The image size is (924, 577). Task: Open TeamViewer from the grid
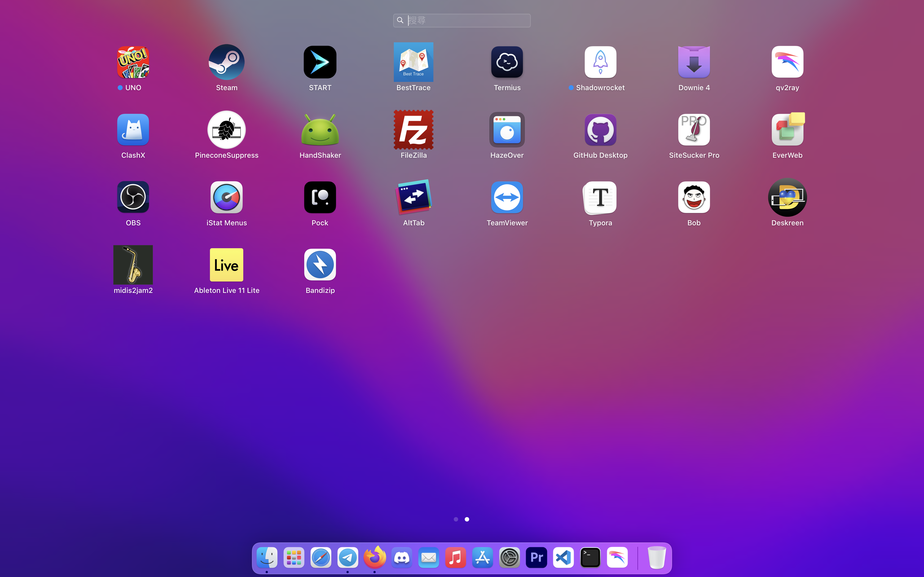pyautogui.click(x=507, y=197)
